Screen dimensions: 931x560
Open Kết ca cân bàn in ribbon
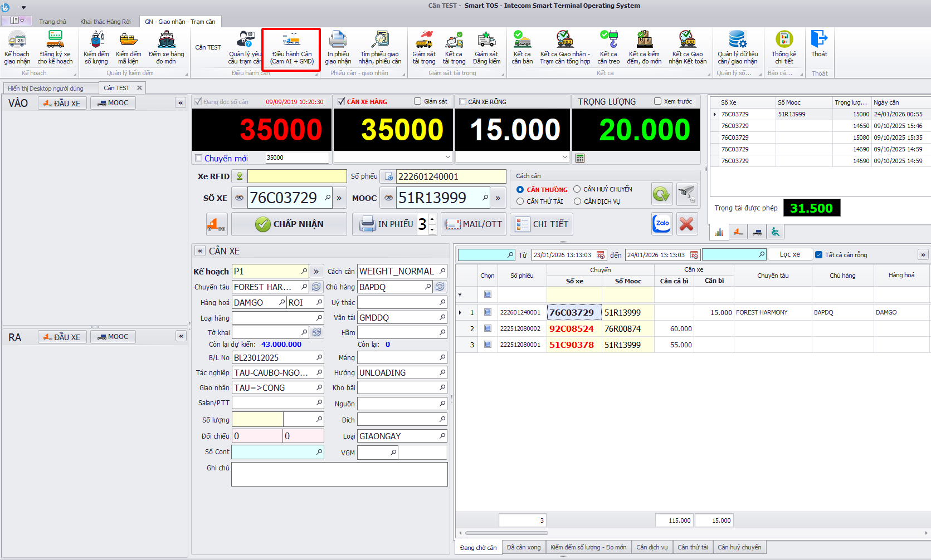522,48
